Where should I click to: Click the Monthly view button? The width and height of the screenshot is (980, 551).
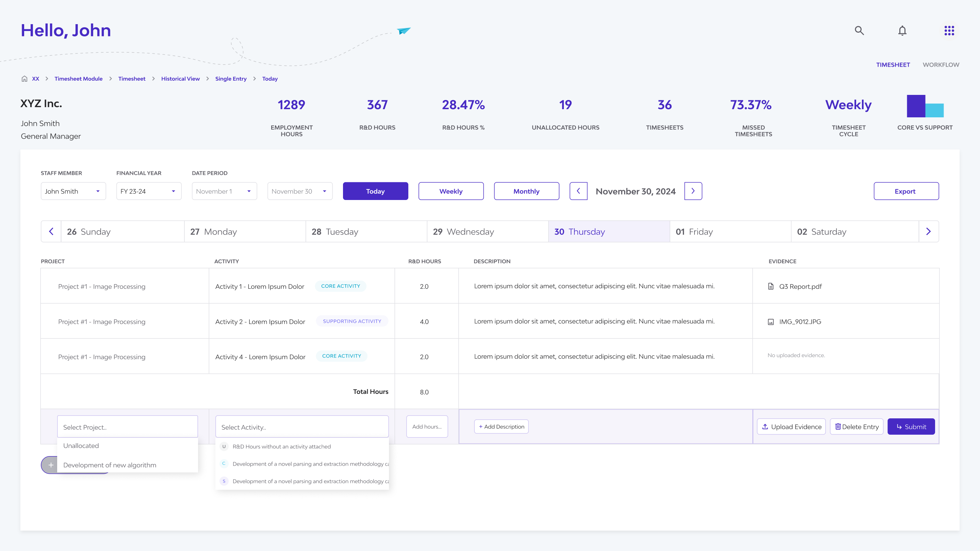[x=526, y=191]
